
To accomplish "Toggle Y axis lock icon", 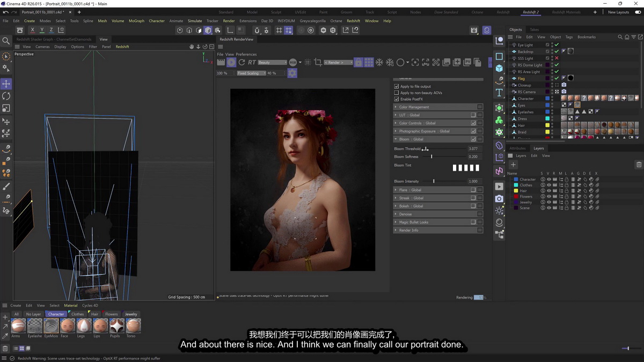I will coord(42,31).
